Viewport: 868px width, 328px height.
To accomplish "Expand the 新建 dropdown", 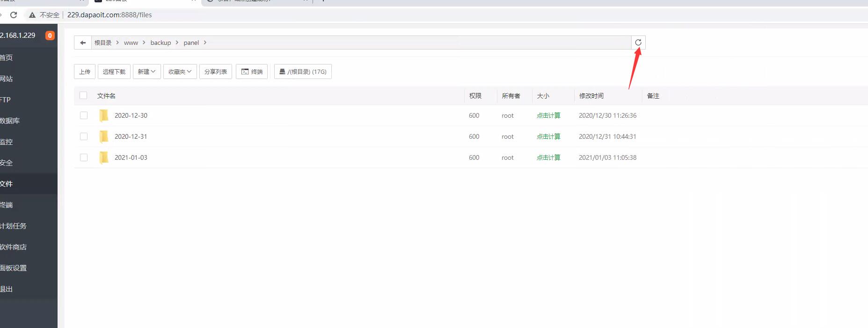I will pyautogui.click(x=146, y=71).
